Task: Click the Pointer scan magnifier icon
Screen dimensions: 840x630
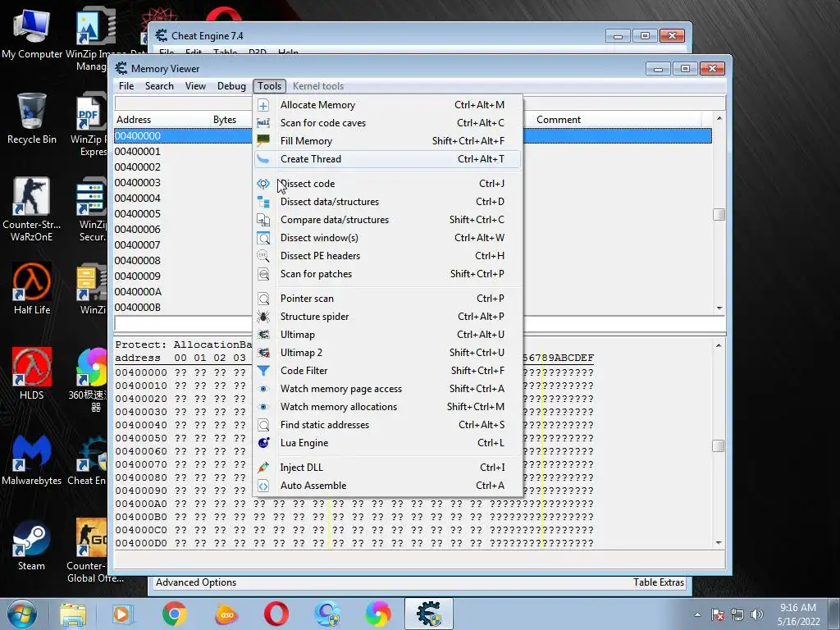Action: pyautogui.click(x=263, y=299)
